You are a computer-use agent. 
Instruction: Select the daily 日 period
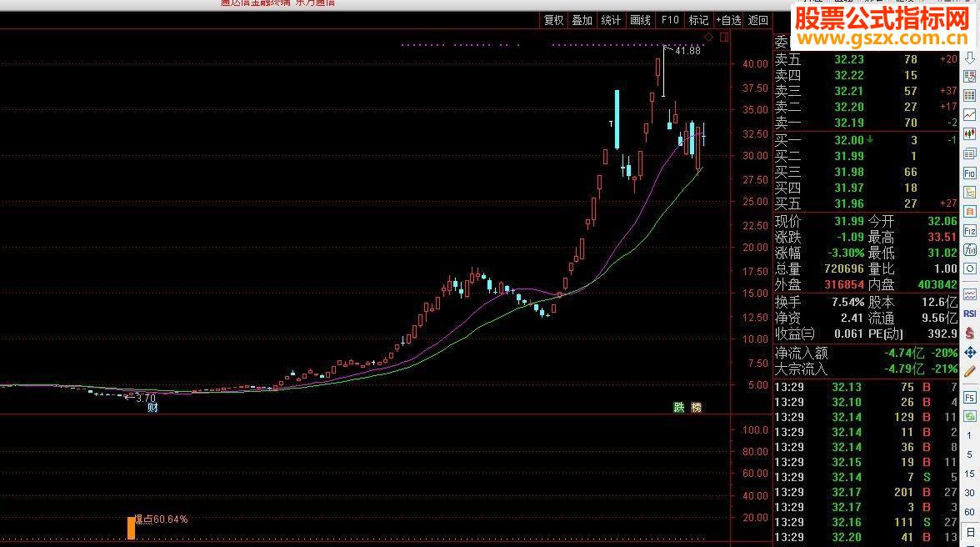click(x=969, y=532)
